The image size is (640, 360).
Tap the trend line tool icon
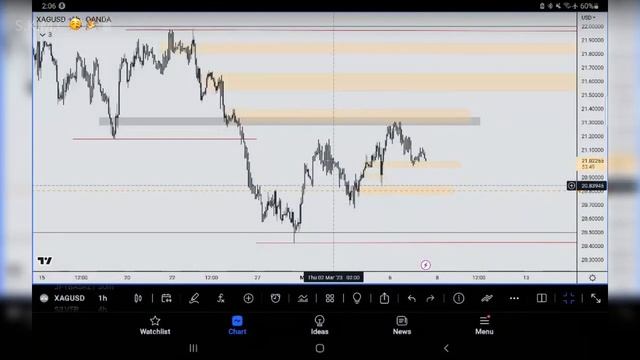coord(487,298)
